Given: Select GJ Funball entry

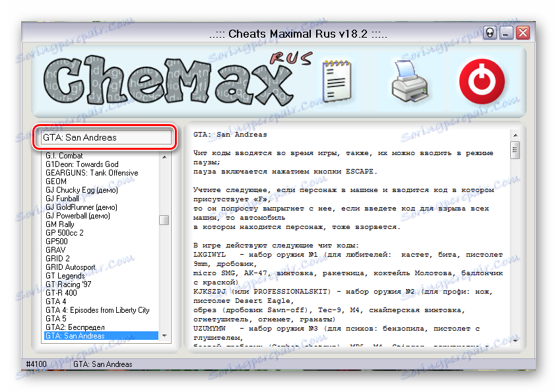Looking at the screenshot, I should pos(62,199).
